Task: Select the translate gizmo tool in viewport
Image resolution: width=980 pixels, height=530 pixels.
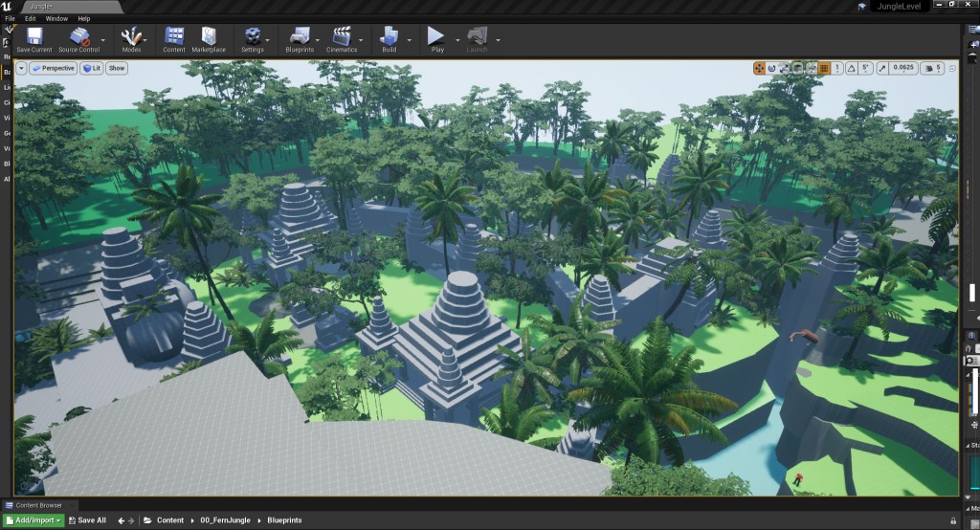Action: click(759, 68)
